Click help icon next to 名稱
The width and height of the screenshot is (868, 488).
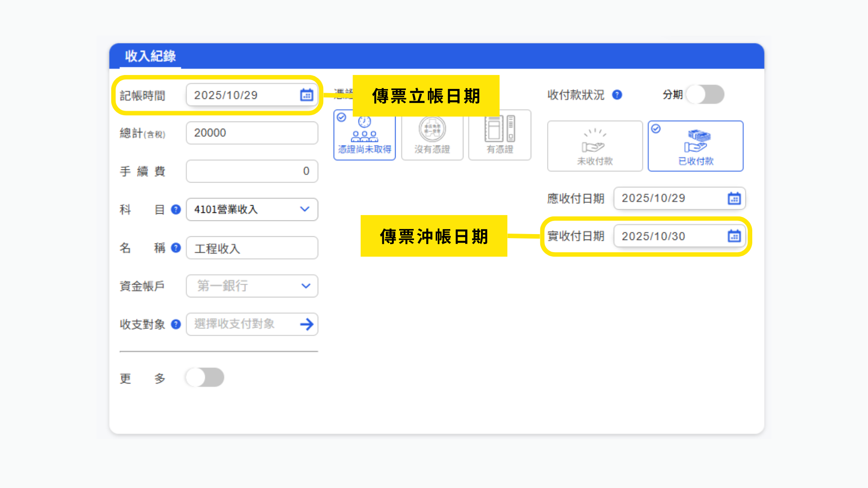pos(176,248)
